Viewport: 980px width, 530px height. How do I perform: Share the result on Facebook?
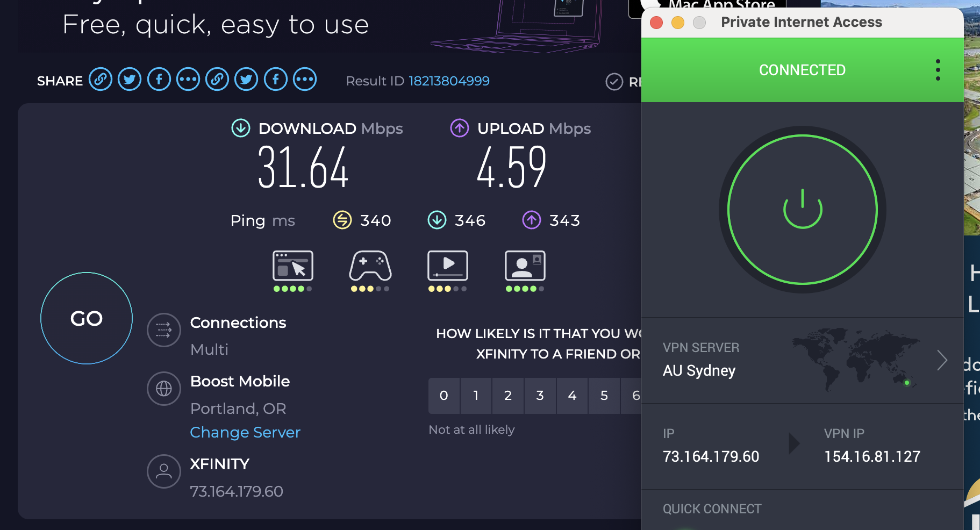coord(159,79)
